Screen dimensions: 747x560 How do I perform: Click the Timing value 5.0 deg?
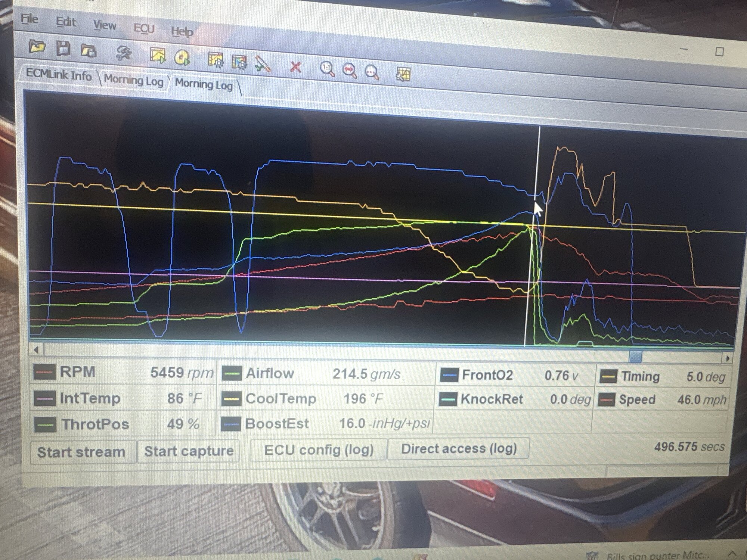coord(706,377)
